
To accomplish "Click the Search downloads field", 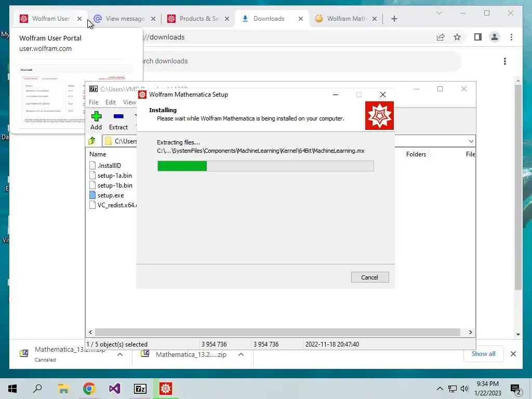I will tap(302, 61).
